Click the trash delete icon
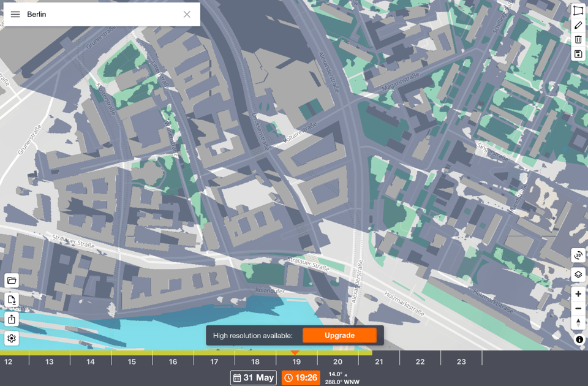This screenshot has width=588, height=386. [x=578, y=40]
